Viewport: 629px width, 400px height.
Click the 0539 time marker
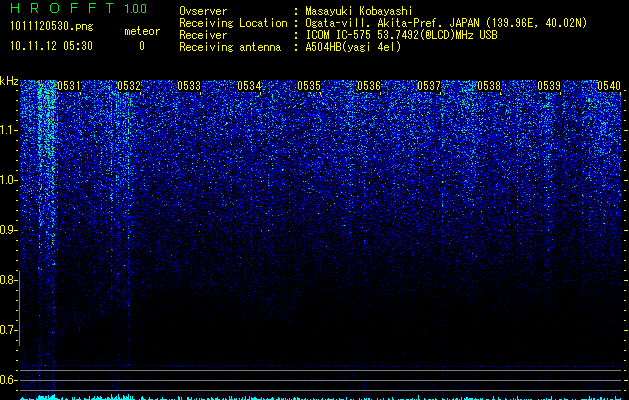click(x=549, y=86)
